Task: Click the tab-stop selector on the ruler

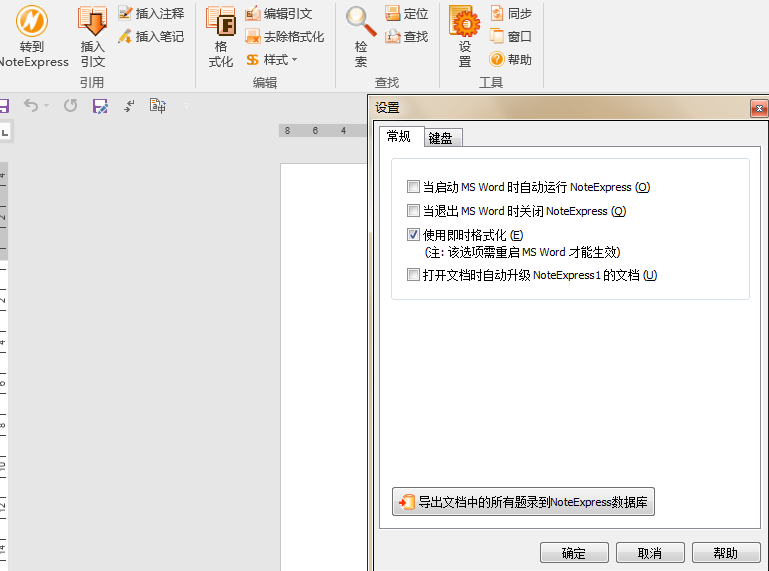Action: click(x=5, y=132)
